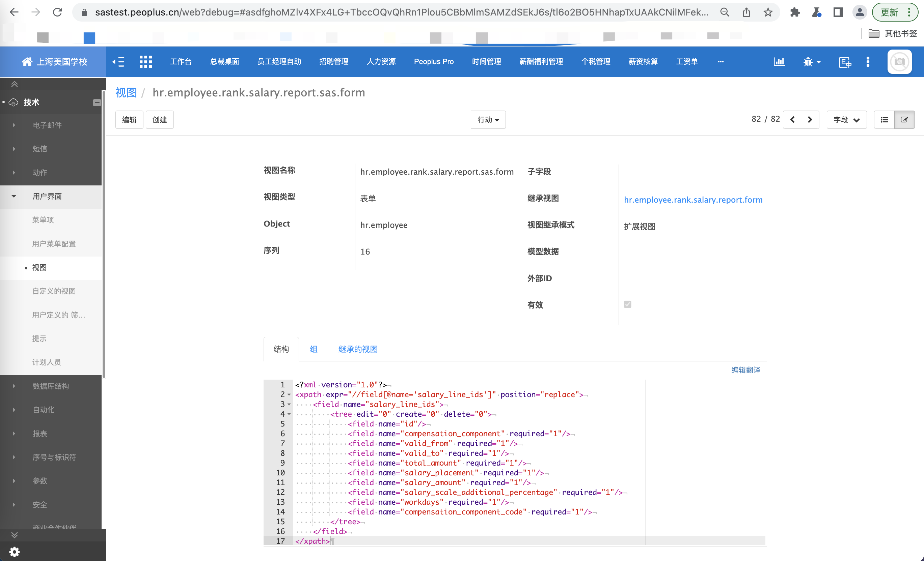Switch to form view toggle button
924x561 pixels.
click(x=904, y=120)
